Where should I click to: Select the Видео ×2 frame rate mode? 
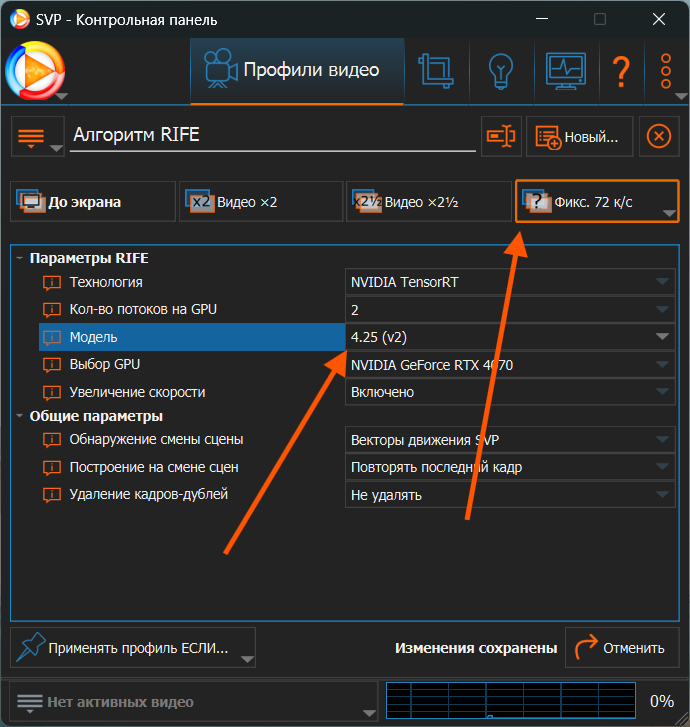click(x=261, y=202)
